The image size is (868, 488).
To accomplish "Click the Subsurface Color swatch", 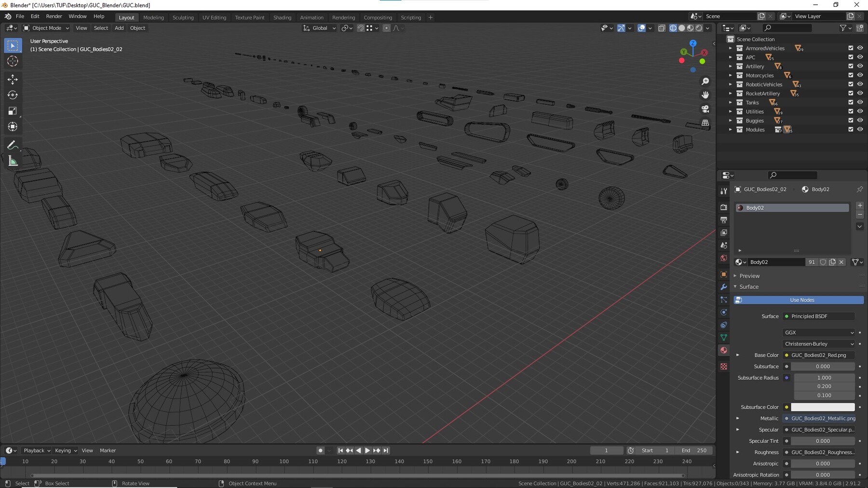I will point(823,407).
